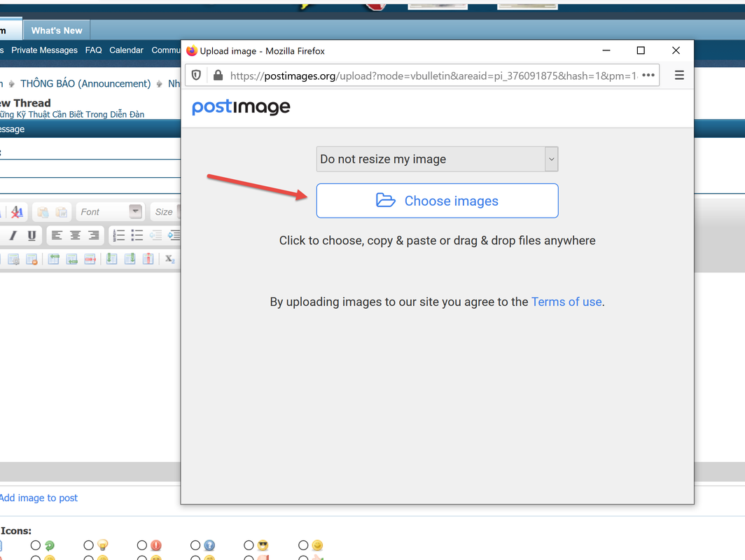Toggle italic formatting in editor

(13, 235)
